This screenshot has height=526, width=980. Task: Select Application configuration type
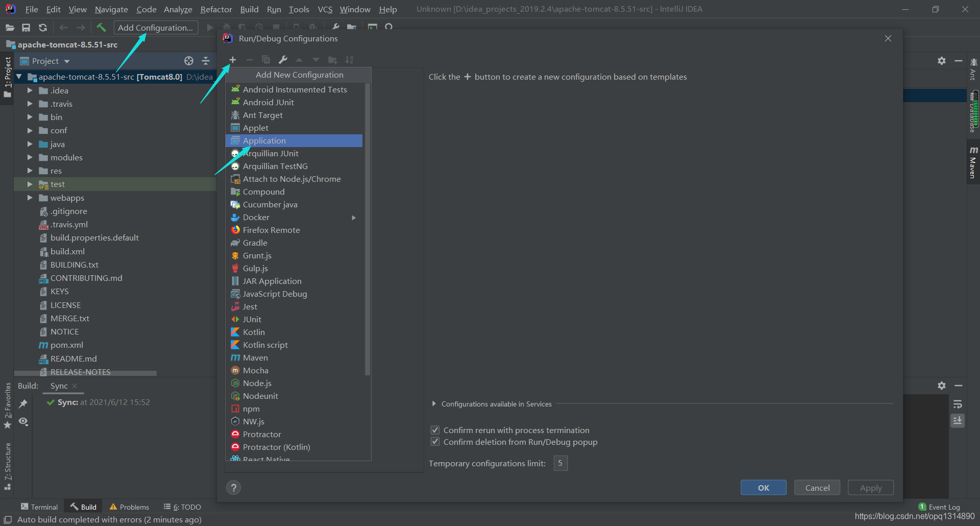294,141
